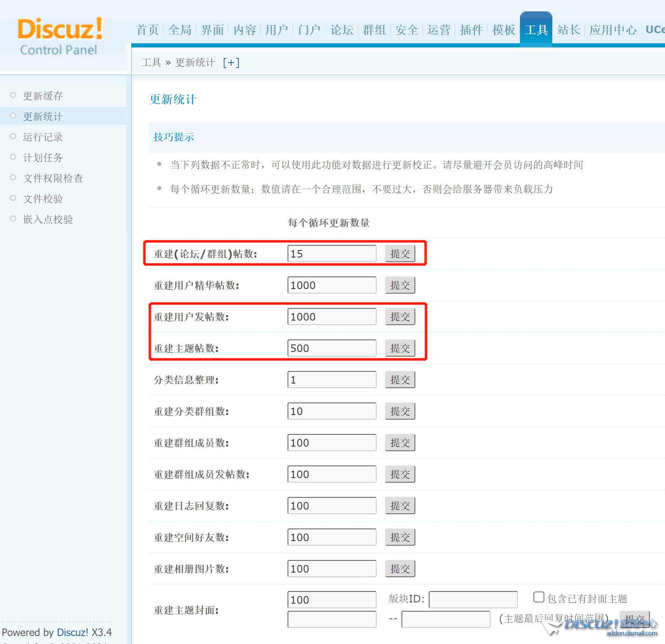Open the 首页 menu tab
Viewport: 665px width, 644px height.
click(x=148, y=30)
